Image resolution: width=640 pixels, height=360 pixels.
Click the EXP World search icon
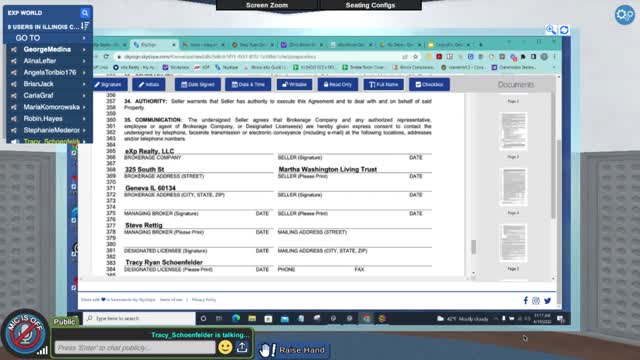85,13
